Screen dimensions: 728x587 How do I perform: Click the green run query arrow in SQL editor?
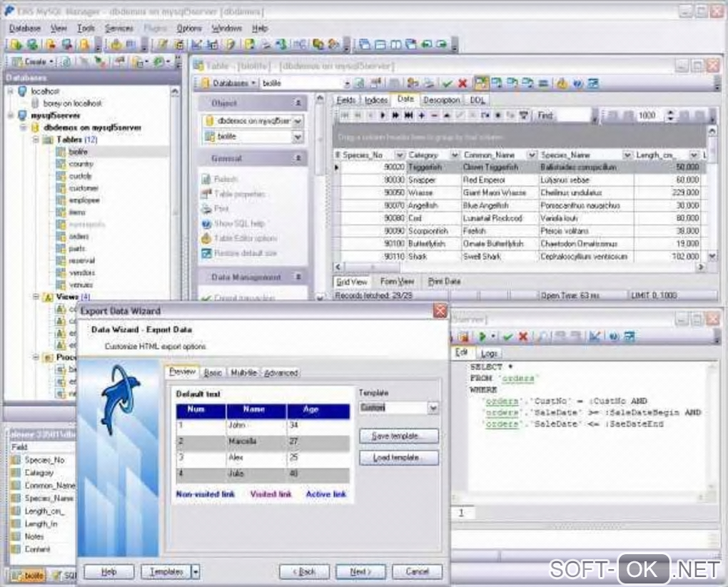pos(482,336)
